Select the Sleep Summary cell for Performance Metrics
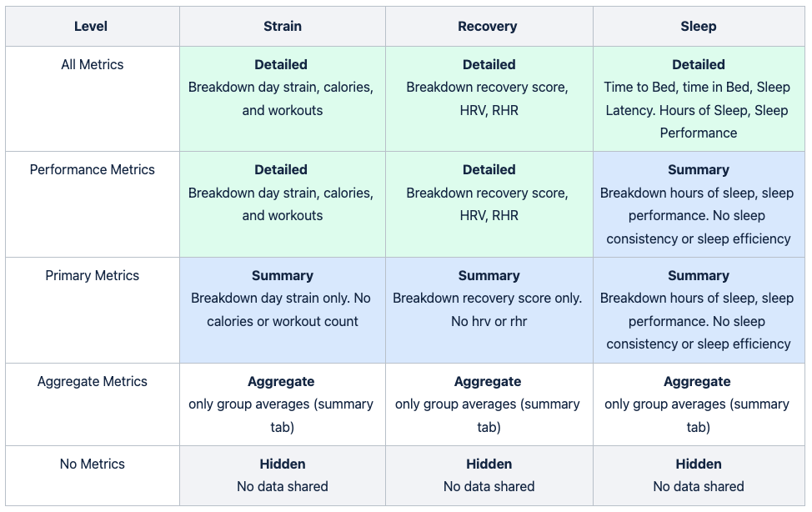This screenshot has width=812, height=512. [698, 204]
